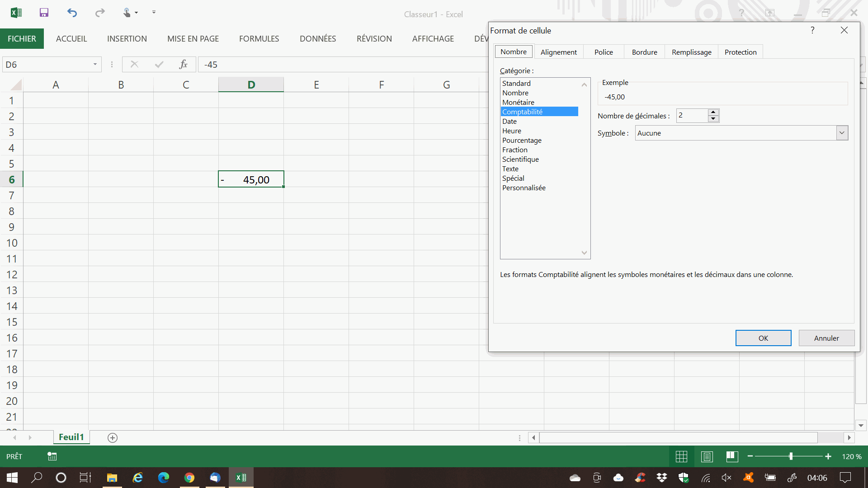Open Chrome from the taskbar
The width and height of the screenshot is (868, 488).
coord(189,478)
